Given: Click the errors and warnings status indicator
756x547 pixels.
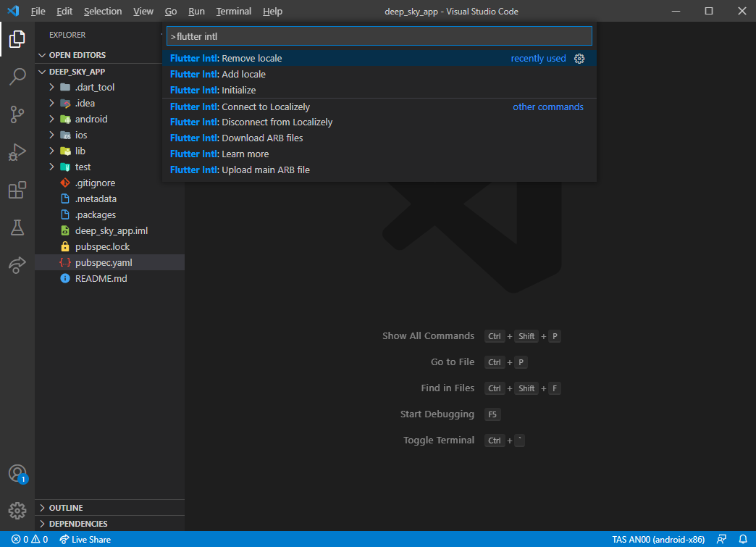Looking at the screenshot, I should 30,539.
